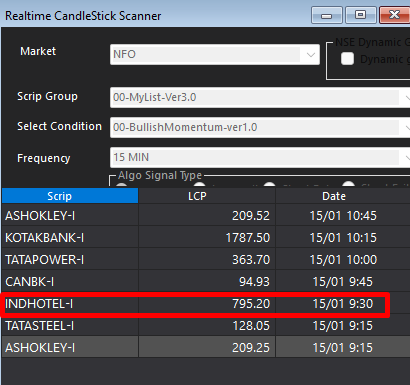Click the date cell 15/01 10:45
The width and height of the screenshot is (410, 385).
click(x=343, y=216)
